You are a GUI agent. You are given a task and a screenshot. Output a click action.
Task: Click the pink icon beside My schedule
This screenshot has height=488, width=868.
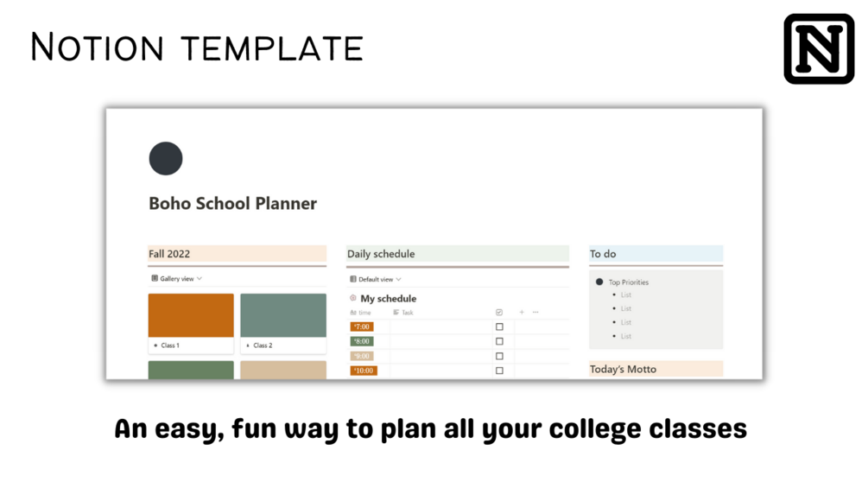353,298
